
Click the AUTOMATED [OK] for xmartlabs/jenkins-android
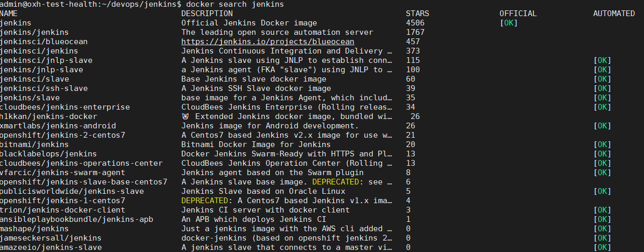pos(602,126)
